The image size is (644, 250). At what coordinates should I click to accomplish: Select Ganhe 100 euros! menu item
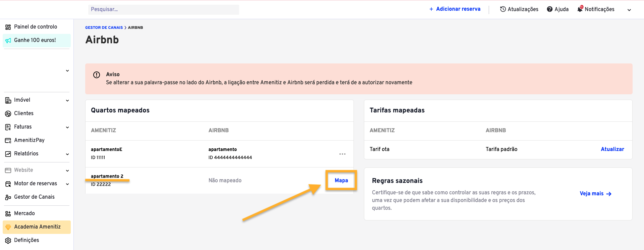pos(37,40)
